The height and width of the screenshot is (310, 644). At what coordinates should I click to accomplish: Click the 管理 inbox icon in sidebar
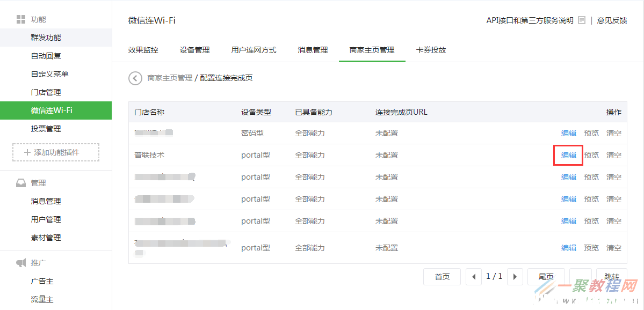point(21,183)
